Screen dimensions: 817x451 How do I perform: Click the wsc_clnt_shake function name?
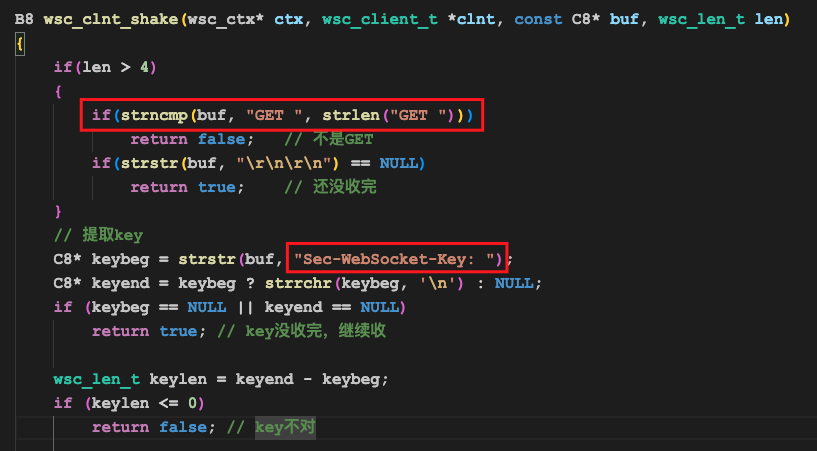tap(110, 19)
